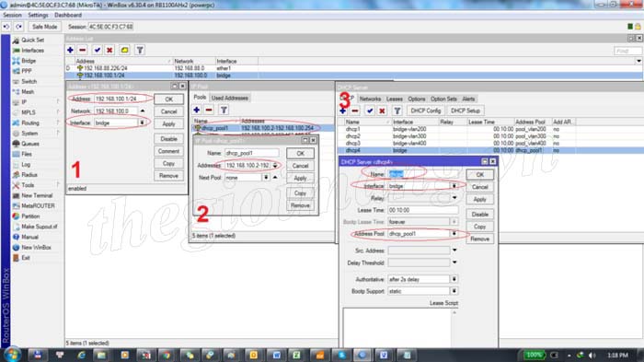Click Lease Time input field
Screen dimensions: 644x362
pyautogui.click(x=423, y=210)
